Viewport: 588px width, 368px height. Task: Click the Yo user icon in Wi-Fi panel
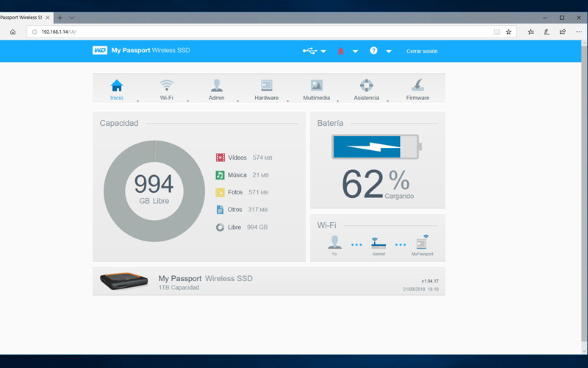334,242
